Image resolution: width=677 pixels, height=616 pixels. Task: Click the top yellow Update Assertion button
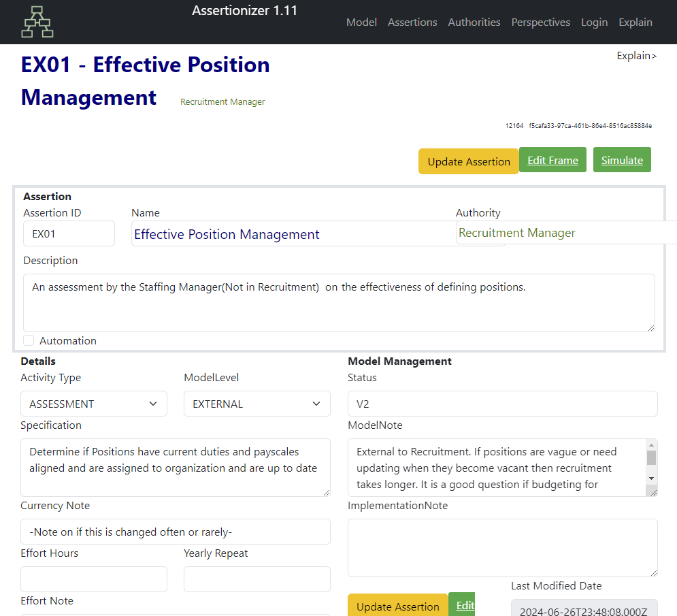click(x=469, y=161)
